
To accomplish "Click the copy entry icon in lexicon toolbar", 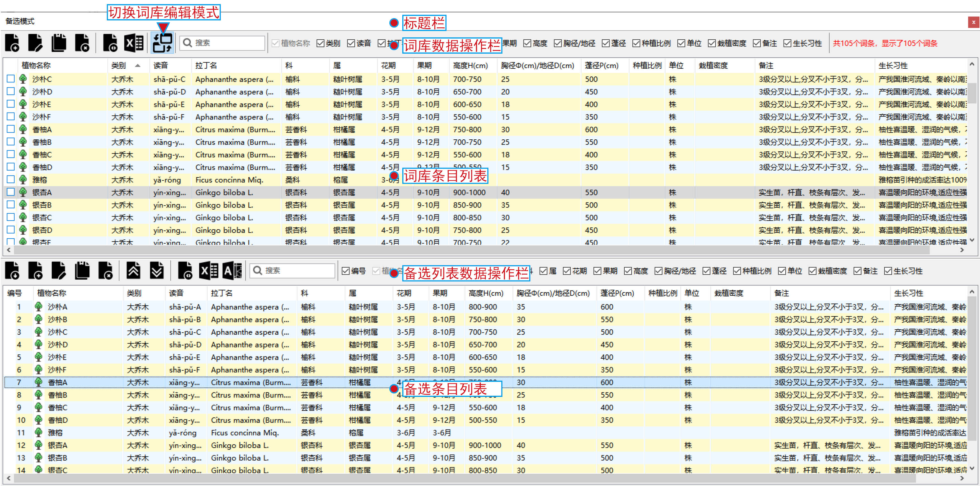I will click(59, 42).
